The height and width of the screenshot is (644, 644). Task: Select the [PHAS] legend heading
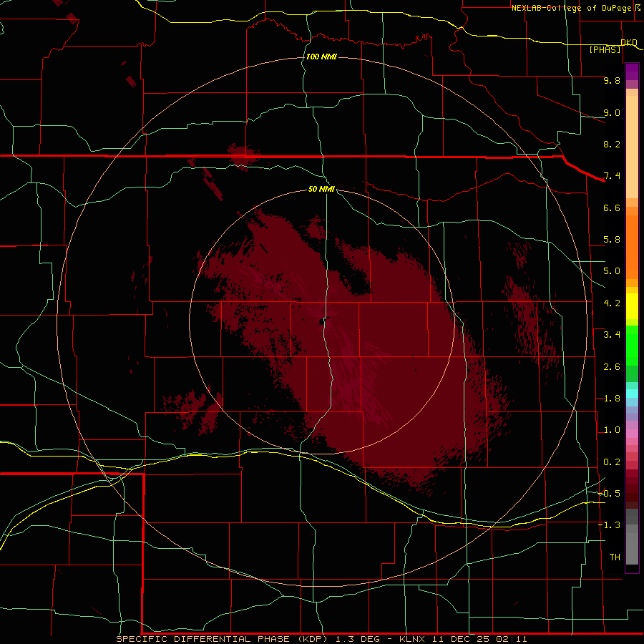pos(605,49)
